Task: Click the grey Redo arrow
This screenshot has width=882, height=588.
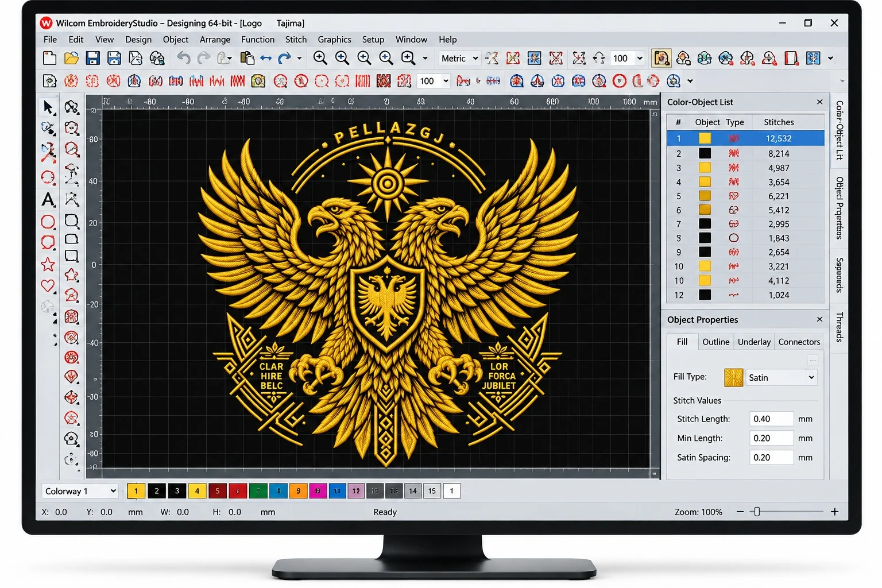Action: pos(203,58)
